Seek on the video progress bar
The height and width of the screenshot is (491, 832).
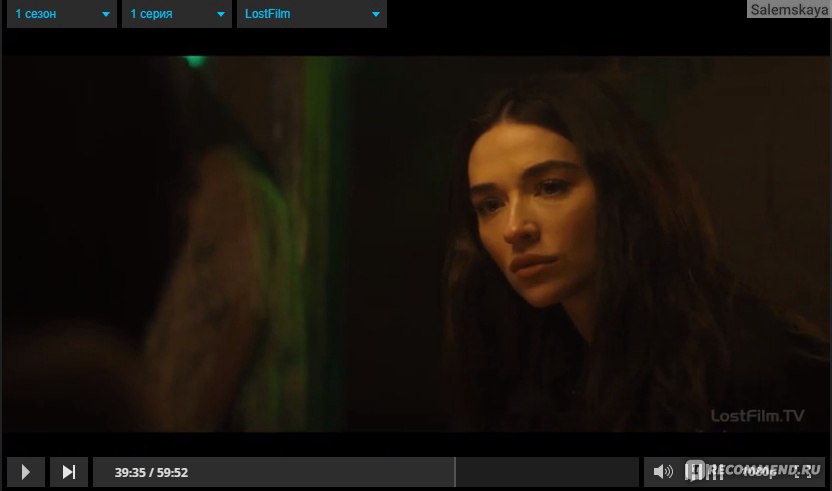pyautogui.click(x=366, y=472)
